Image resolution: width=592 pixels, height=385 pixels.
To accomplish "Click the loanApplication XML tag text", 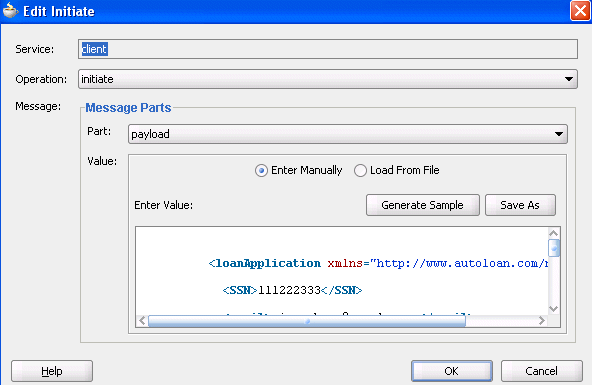I will [x=268, y=263].
